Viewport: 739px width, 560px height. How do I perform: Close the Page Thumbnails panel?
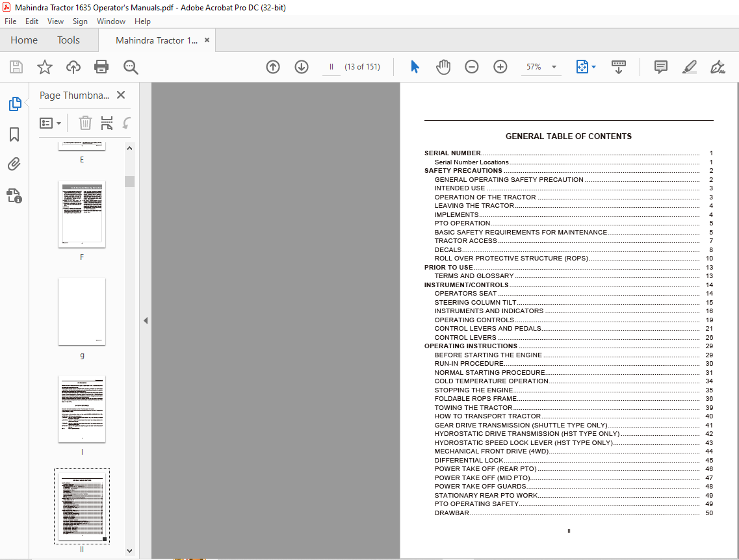pos(121,95)
